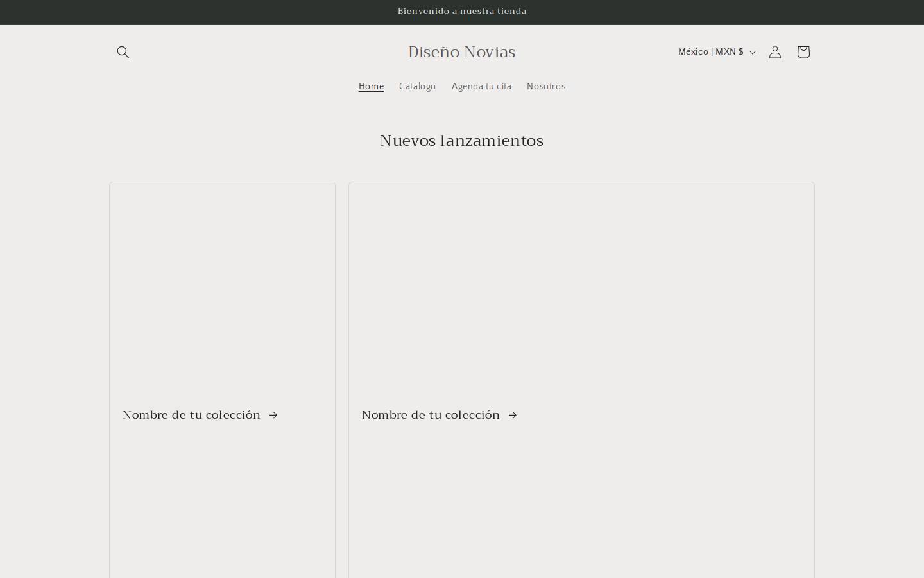Image resolution: width=924 pixels, height=578 pixels.
Task: Go to the Home menu item
Action: (371, 87)
